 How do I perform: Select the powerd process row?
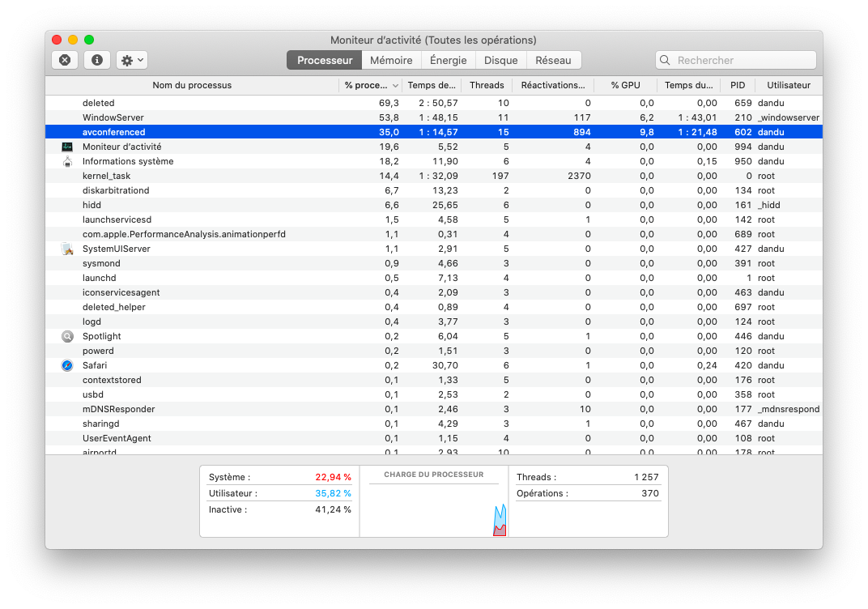(x=434, y=351)
